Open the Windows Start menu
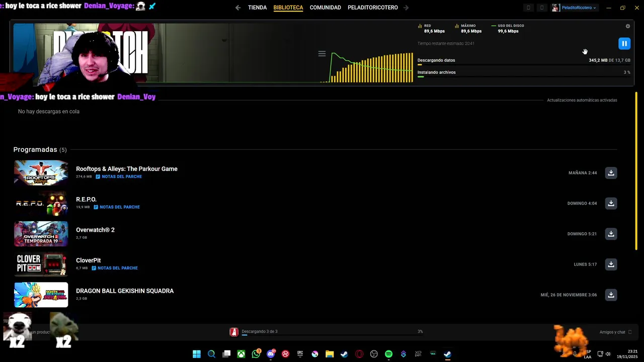 (x=197, y=354)
